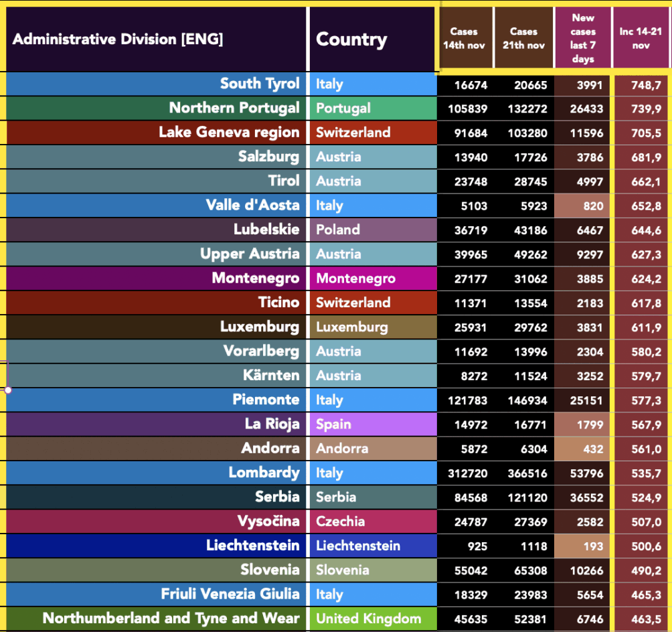The width and height of the screenshot is (672, 632).
Task: Click the magenta Montenegro country cell
Action: (x=372, y=278)
